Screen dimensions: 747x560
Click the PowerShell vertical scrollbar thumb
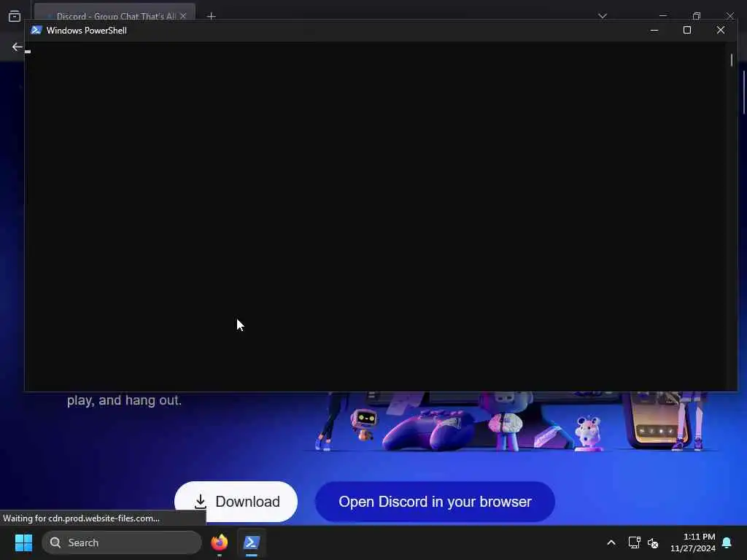[732, 60]
